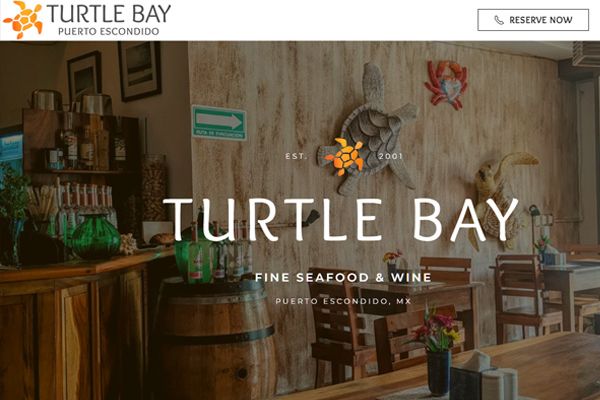The width and height of the screenshot is (600, 400).
Task: Click the TURTLE BAY header brand name
Action: tap(109, 13)
